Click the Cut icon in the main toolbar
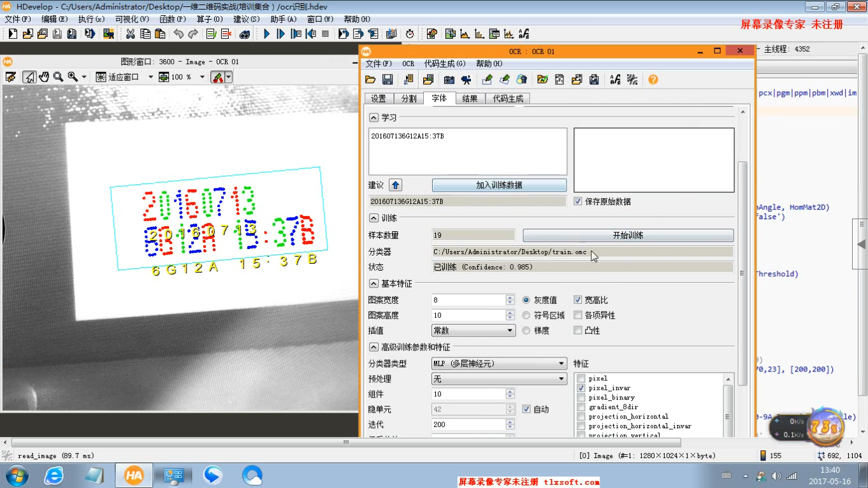The height and width of the screenshot is (488, 868). [x=131, y=33]
